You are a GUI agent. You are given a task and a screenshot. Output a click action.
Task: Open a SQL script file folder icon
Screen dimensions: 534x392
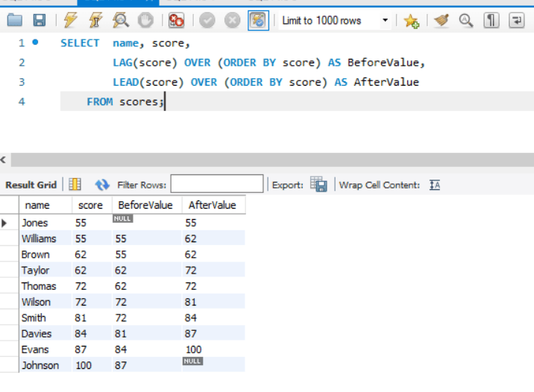tap(15, 20)
